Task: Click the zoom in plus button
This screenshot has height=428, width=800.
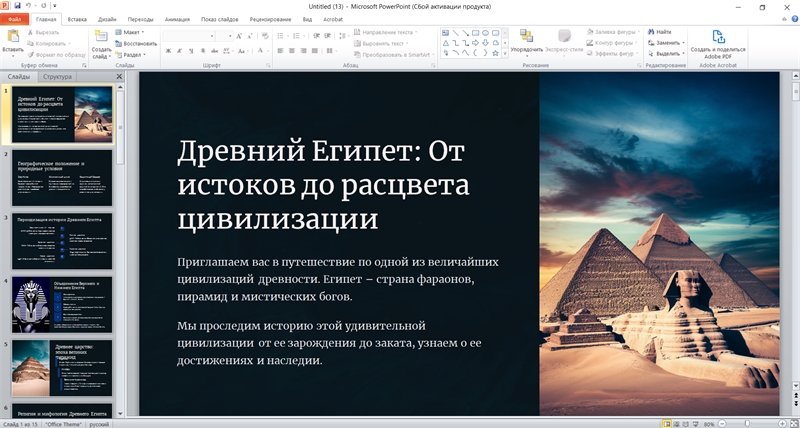Action: pyautogui.click(x=783, y=424)
